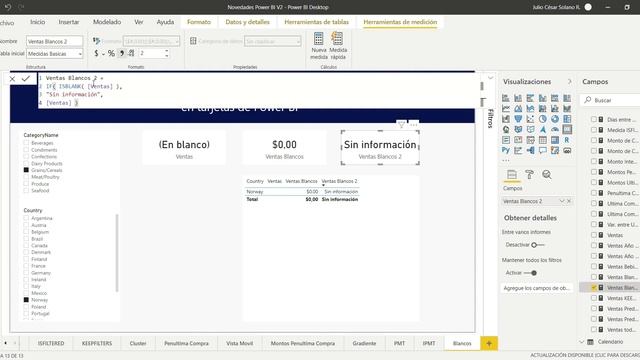Check the Argentina country checkbox
This screenshot has height=360, width=640.
point(26,218)
